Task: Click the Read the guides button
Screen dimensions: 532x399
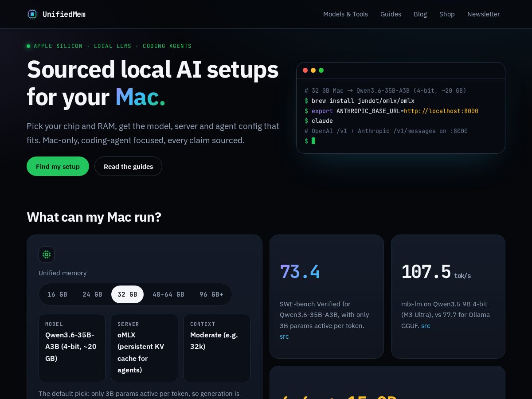Action: point(128,166)
